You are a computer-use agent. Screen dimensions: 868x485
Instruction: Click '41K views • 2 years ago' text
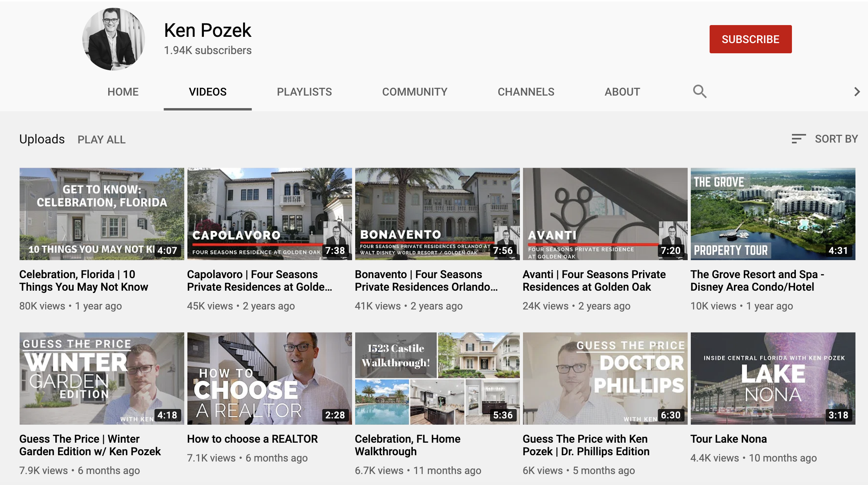coord(409,306)
